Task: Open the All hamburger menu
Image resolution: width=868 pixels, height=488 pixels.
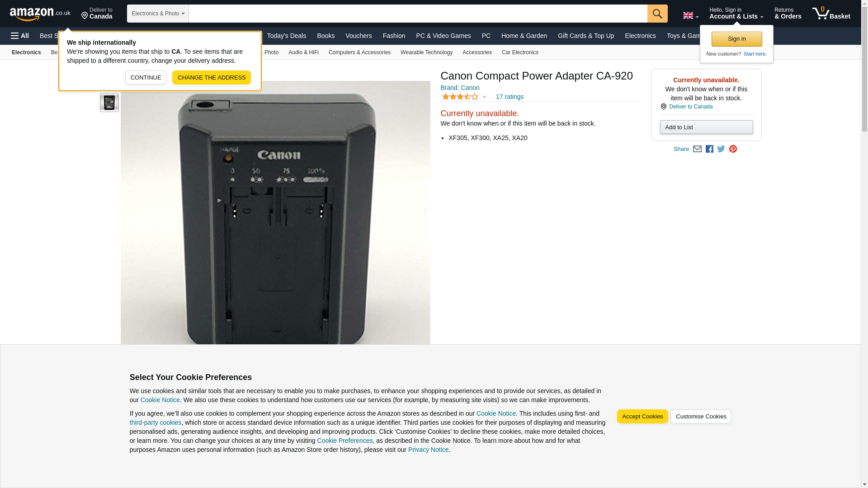Action: click(20, 36)
